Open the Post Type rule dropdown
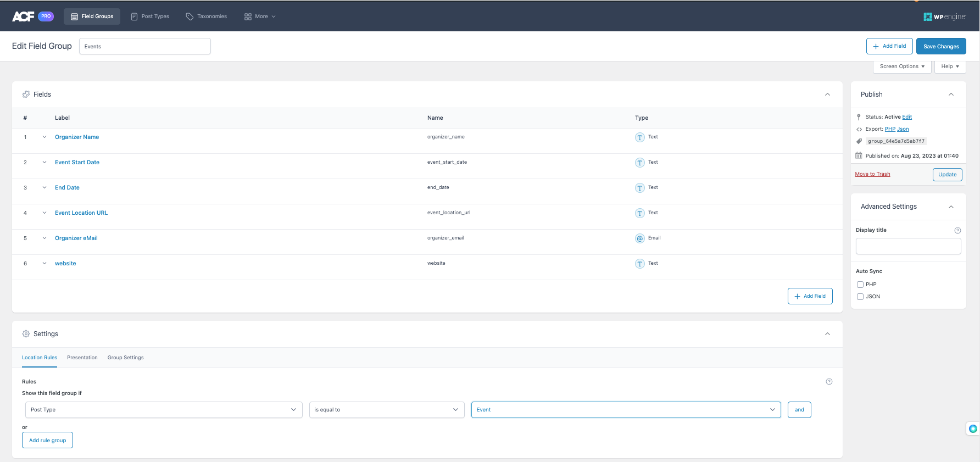This screenshot has height=462, width=980. pos(164,410)
